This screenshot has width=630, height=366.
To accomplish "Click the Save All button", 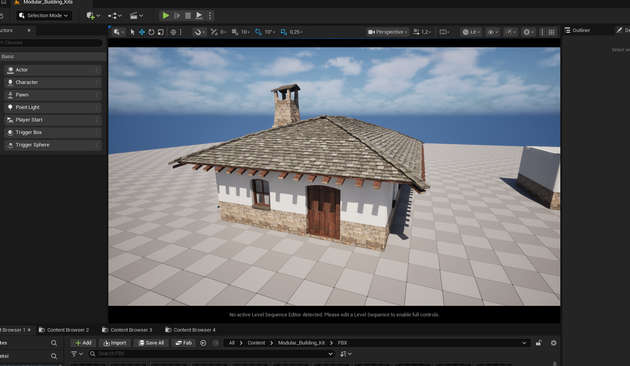I will [151, 343].
